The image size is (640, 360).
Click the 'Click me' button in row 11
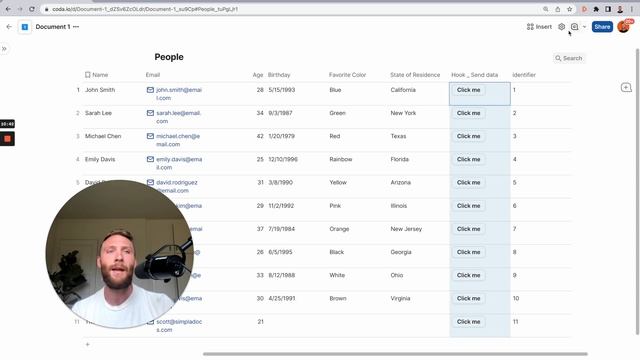(x=469, y=322)
